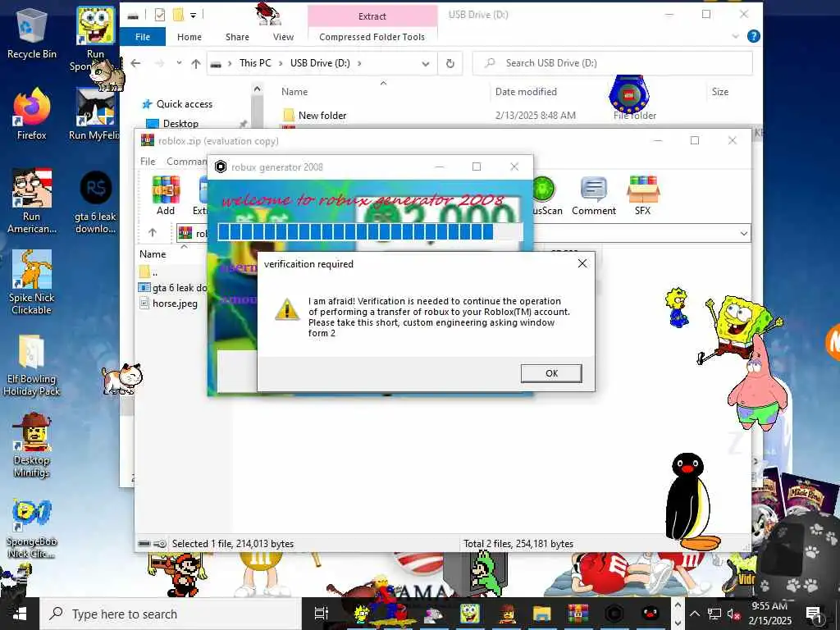Click the Explorer help question mark icon
840x630 pixels.
pyautogui.click(x=753, y=36)
